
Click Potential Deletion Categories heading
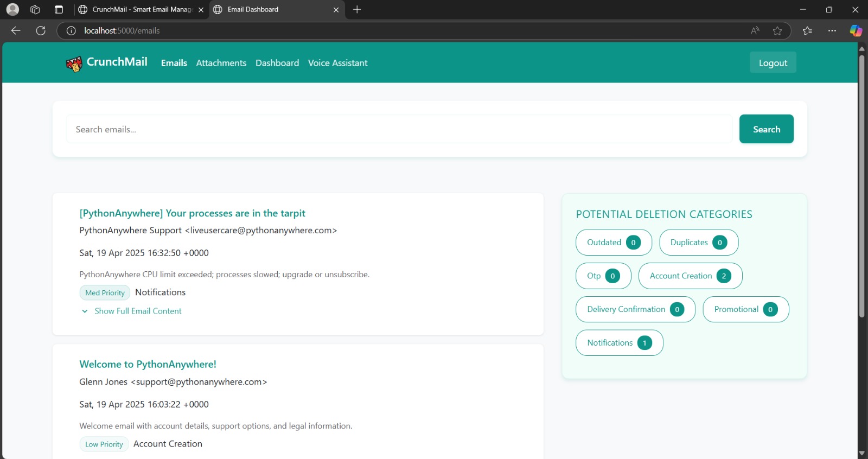click(664, 214)
